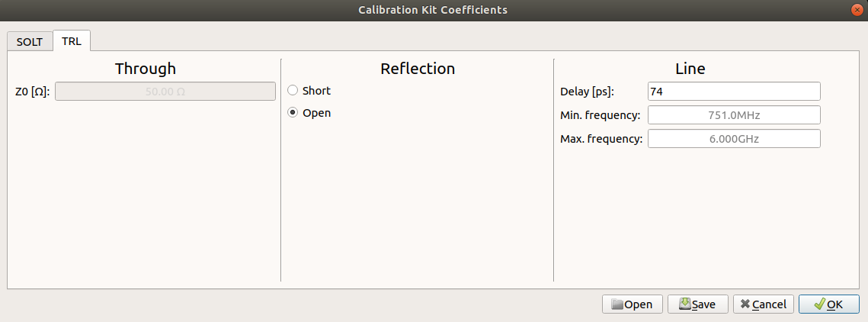The height and width of the screenshot is (322, 868).
Task: Switch to the SOLT tab
Action: click(30, 41)
